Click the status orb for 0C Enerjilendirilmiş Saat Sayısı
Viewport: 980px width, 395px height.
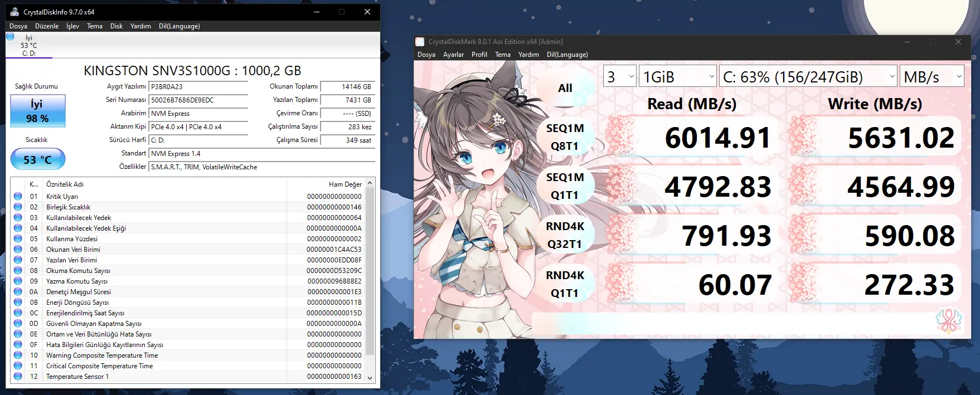[18, 313]
